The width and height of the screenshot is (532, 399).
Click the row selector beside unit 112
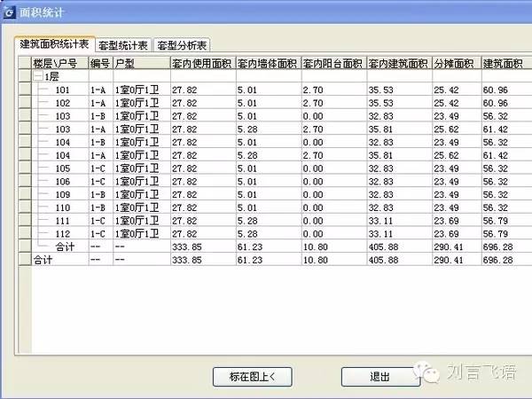pos(25,233)
